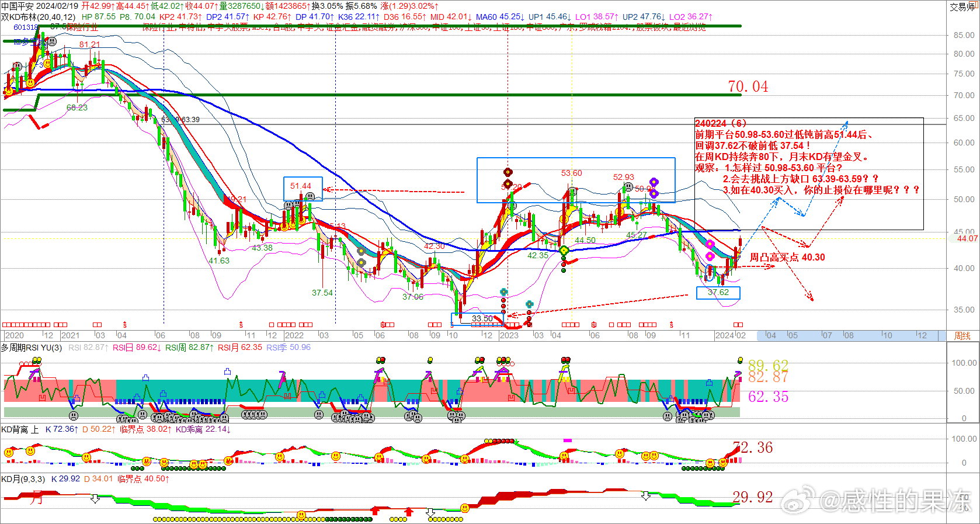Click the 85.00 price axis label
The height and width of the screenshot is (524, 980).
(x=964, y=36)
